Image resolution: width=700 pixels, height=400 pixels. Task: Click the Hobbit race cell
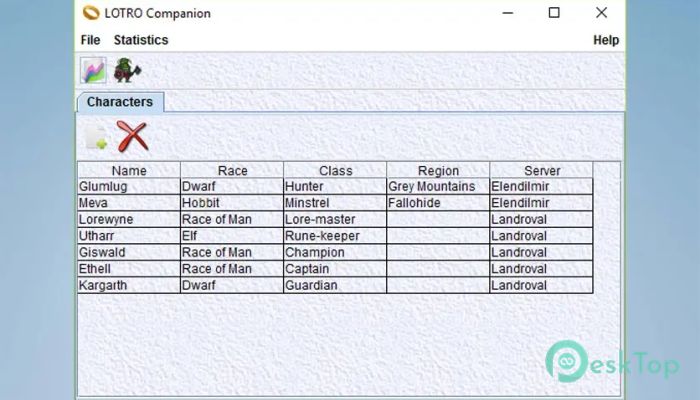(232, 203)
